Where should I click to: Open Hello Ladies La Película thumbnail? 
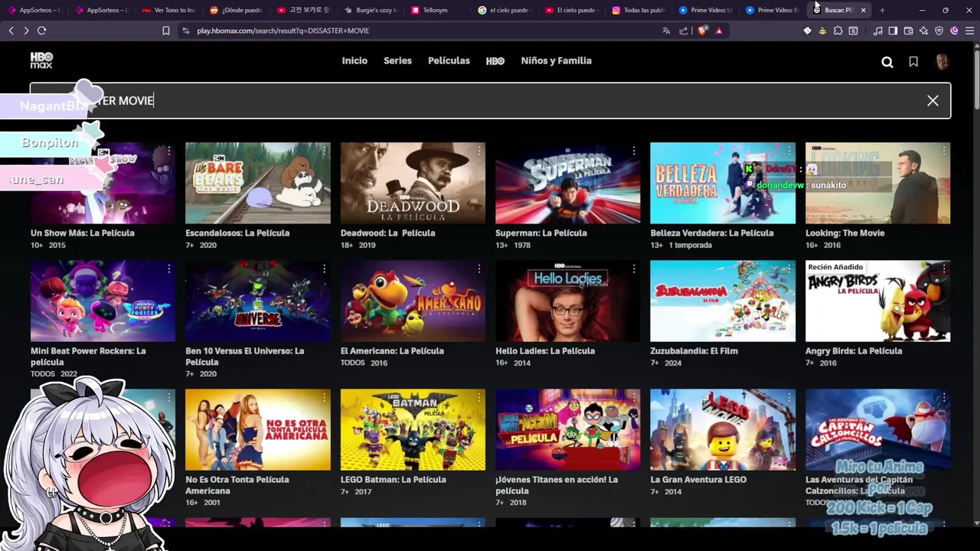[568, 301]
